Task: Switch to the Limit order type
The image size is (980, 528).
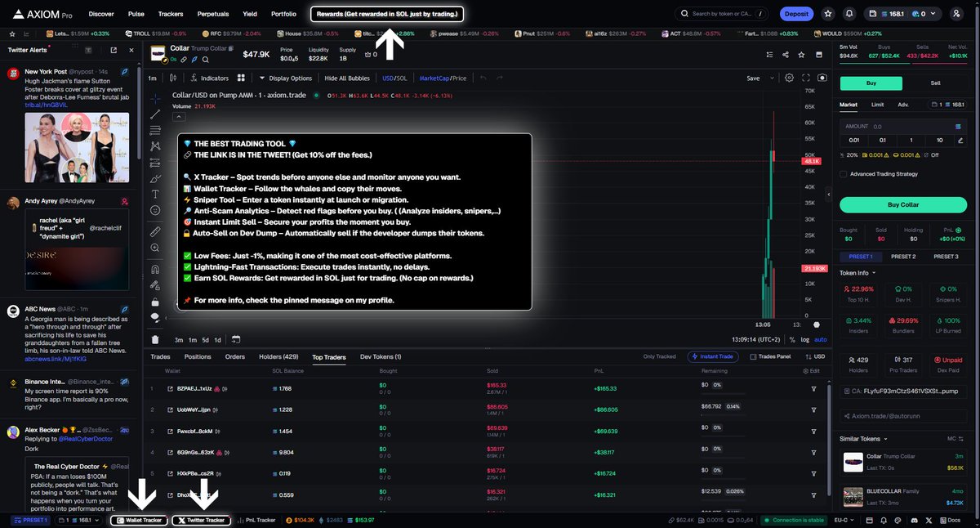Action: click(877, 105)
